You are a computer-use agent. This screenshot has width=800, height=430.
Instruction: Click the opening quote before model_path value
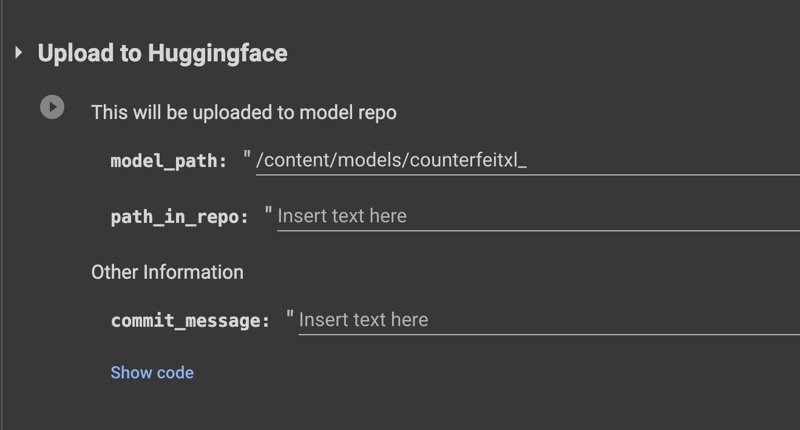pyautogui.click(x=247, y=155)
